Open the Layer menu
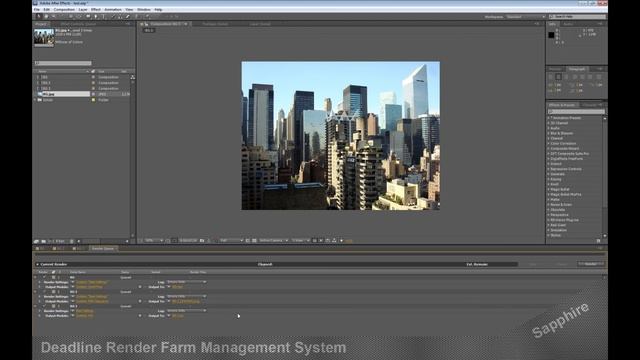 (x=83, y=9)
